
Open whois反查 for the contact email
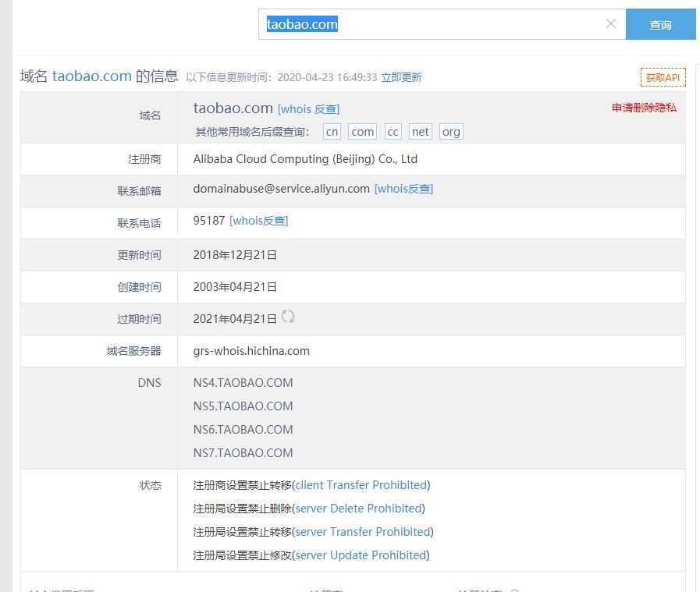[403, 189]
